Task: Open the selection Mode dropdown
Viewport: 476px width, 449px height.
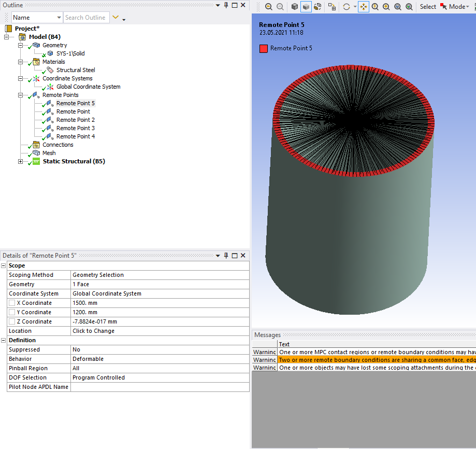Action: [457, 7]
